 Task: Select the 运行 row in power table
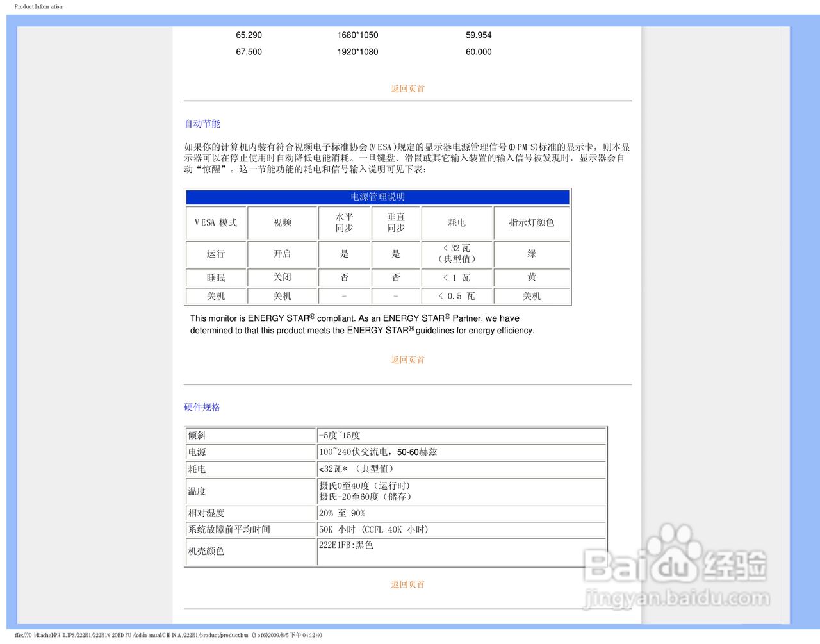tap(216, 254)
